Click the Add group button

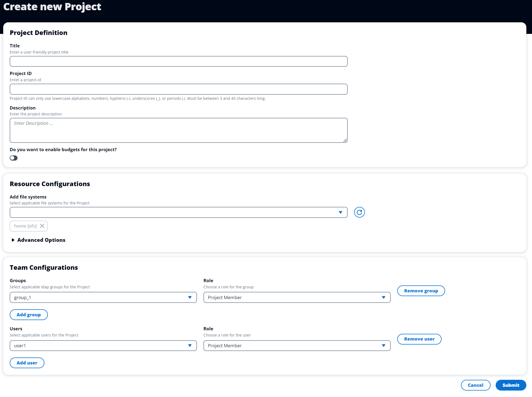[x=29, y=314]
